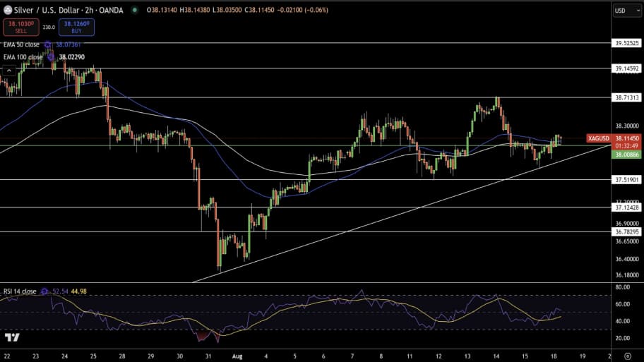
Task: Click the low price L38.03500
Action: pyautogui.click(x=227, y=10)
